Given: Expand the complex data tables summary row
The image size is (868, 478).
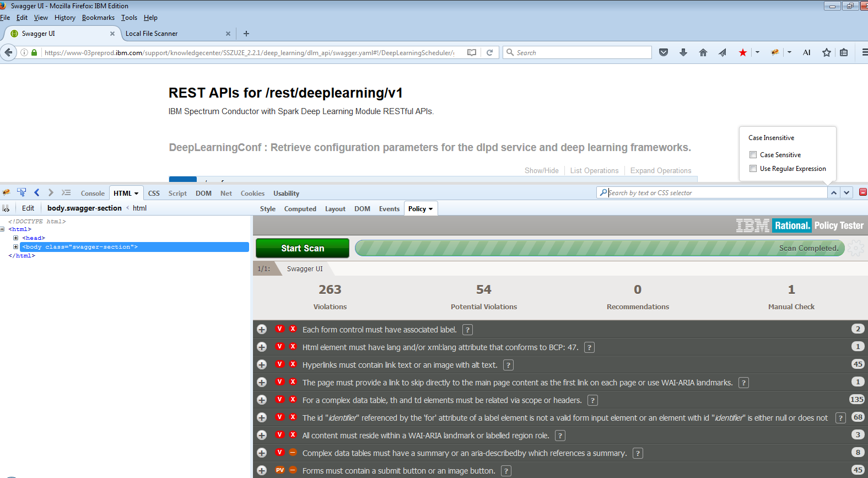Looking at the screenshot, I should point(262,453).
